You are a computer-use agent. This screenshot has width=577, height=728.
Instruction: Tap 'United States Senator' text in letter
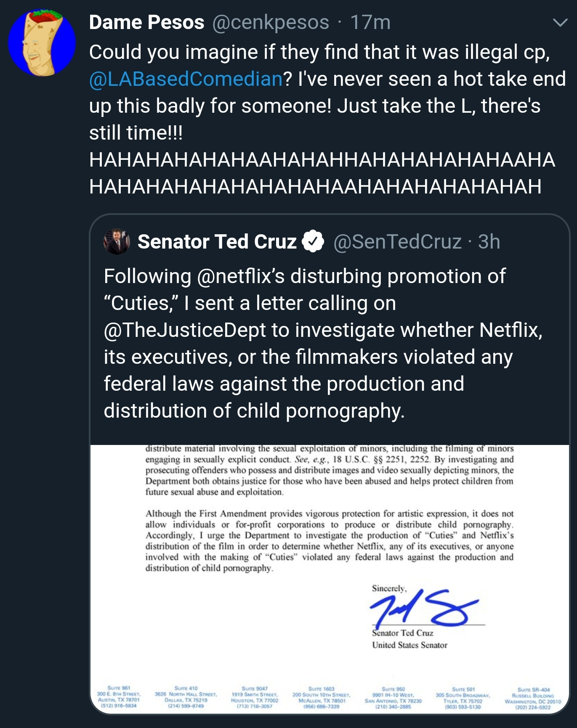click(x=409, y=645)
